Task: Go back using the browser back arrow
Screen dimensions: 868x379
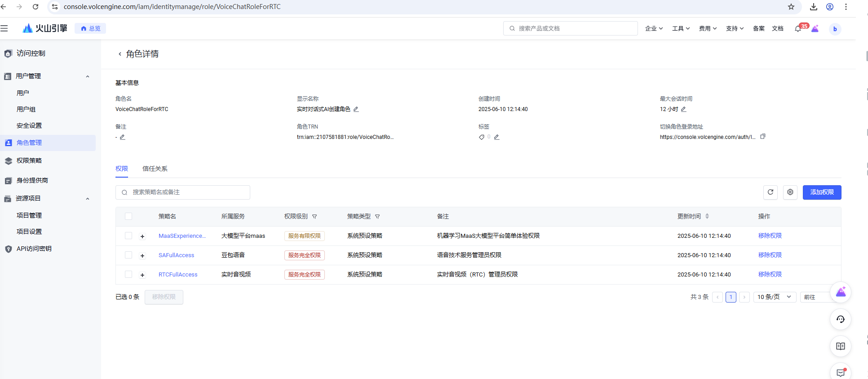Action: click(4, 7)
